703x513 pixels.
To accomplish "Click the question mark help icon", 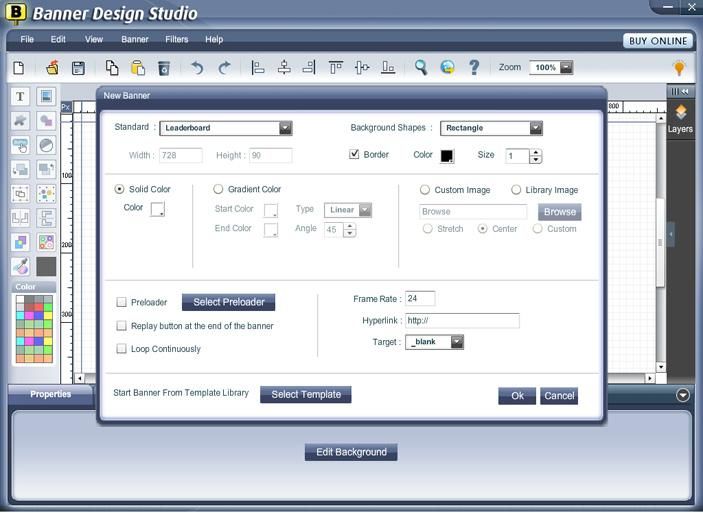I will coord(474,68).
